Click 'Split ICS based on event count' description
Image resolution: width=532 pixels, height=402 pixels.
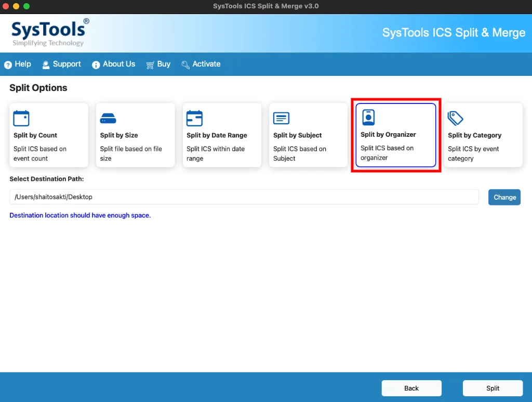coord(40,153)
